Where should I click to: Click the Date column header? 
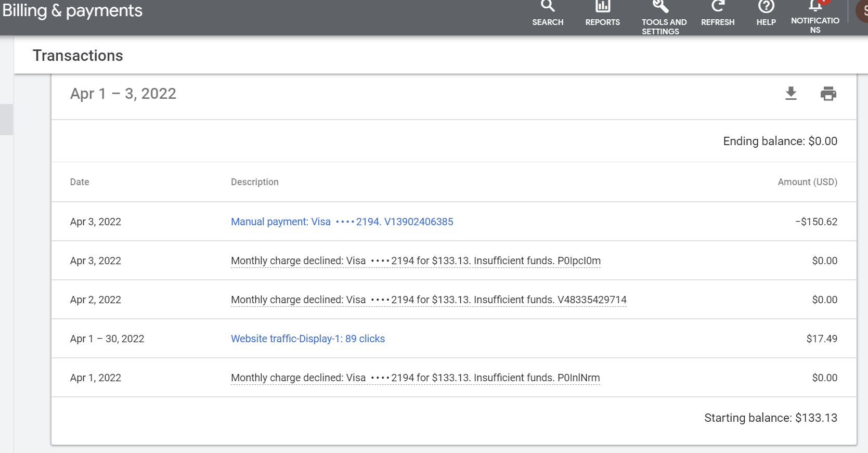point(80,182)
